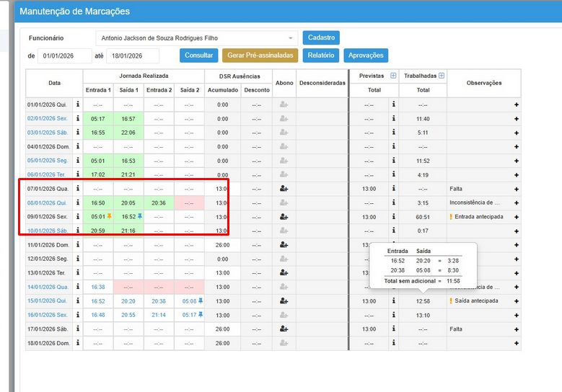Open the Aprovações page

pyautogui.click(x=366, y=55)
